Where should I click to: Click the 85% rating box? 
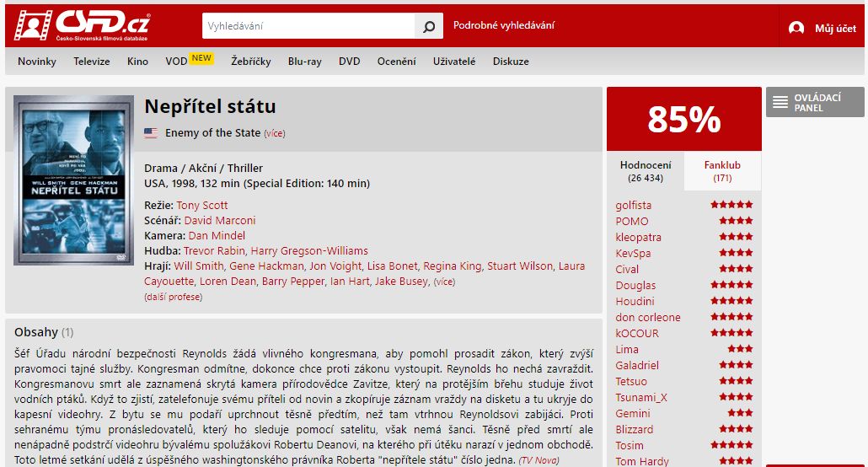click(x=684, y=119)
